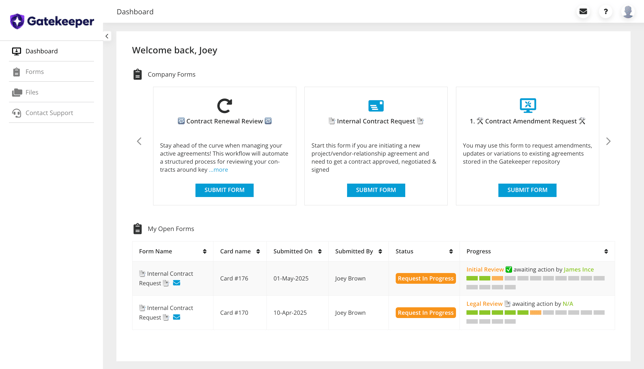The width and height of the screenshot is (644, 369).
Task: Sort table by Submitted By
Action: [x=380, y=251]
